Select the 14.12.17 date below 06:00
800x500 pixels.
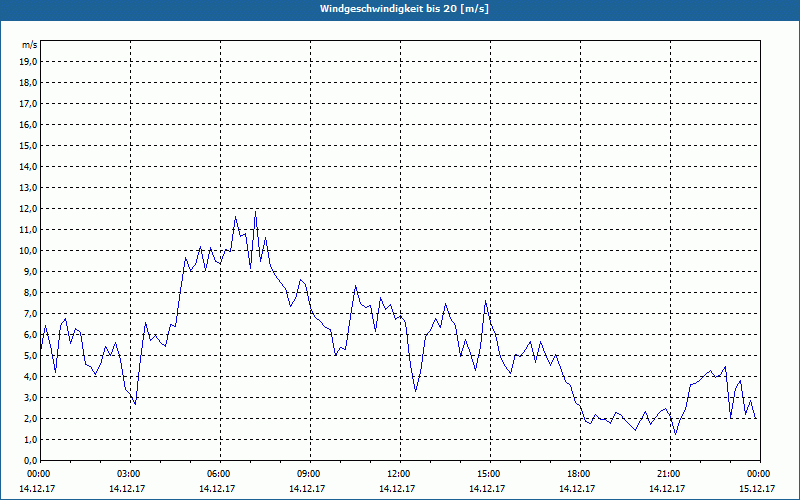[x=217, y=488]
